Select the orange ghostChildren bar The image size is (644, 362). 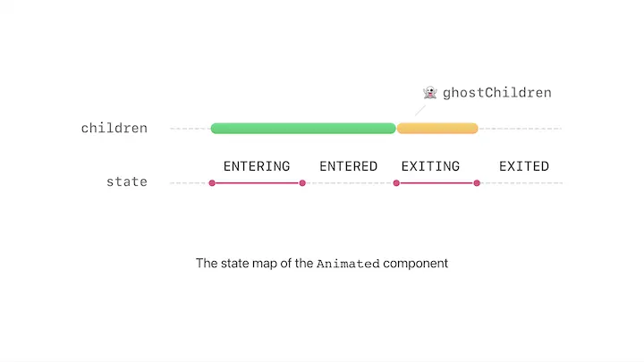point(437,128)
